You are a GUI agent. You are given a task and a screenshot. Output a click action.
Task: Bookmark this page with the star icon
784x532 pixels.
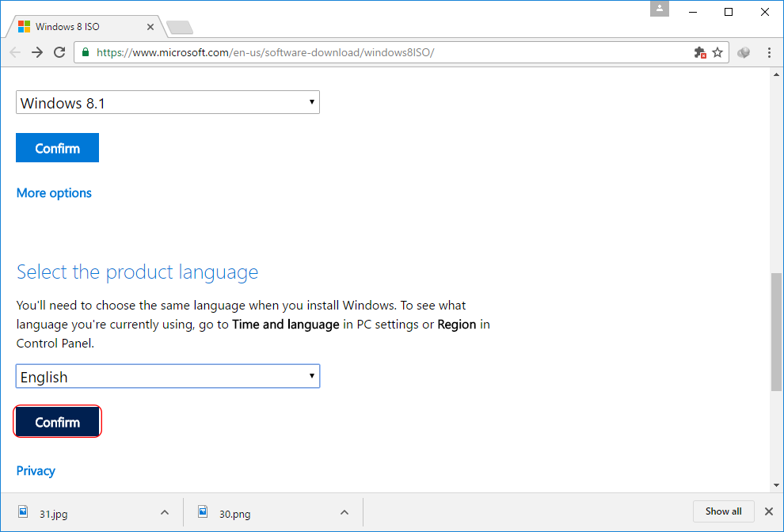(x=717, y=52)
